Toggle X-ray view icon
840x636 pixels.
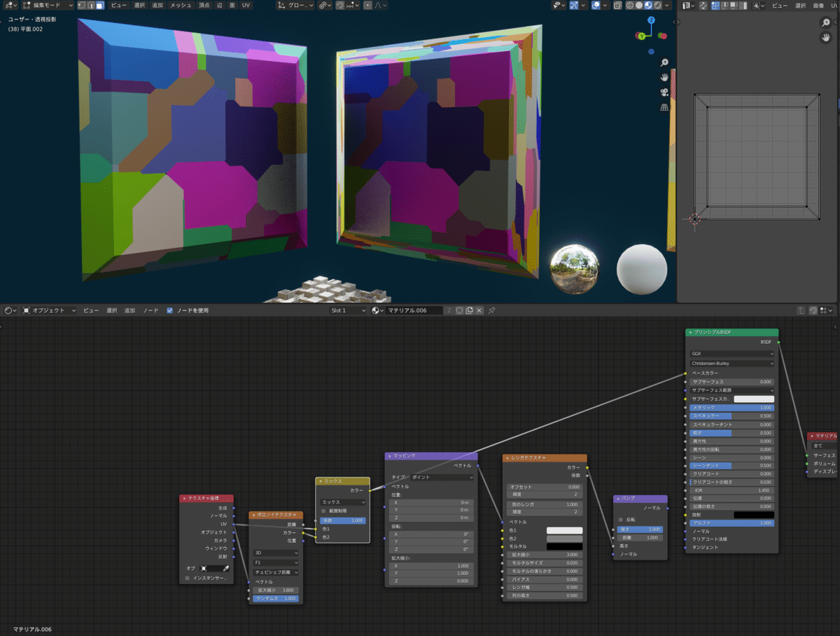click(x=618, y=5)
